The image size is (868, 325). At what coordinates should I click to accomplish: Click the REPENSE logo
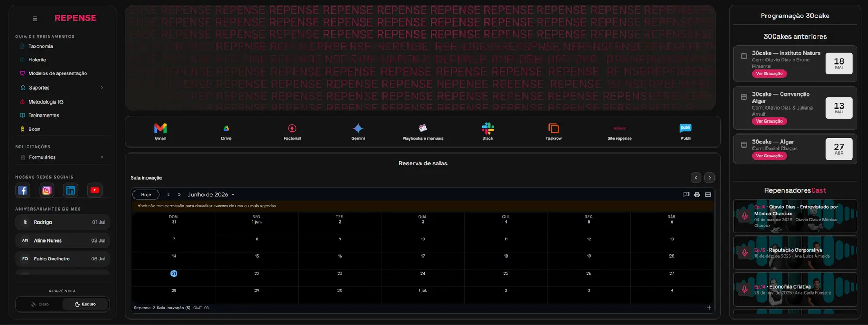click(75, 18)
